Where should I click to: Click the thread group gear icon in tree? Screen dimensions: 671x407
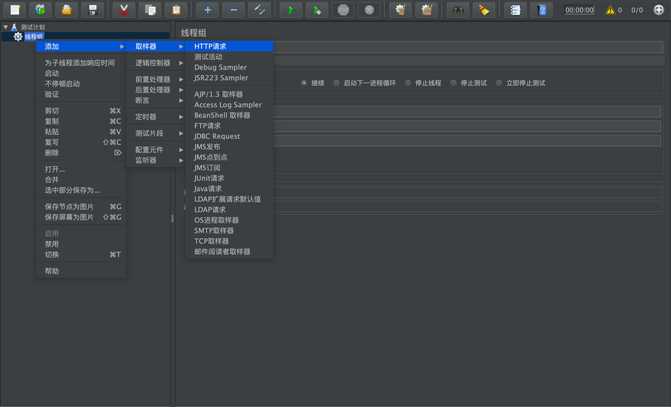pyautogui.click(x=18, y=37)
